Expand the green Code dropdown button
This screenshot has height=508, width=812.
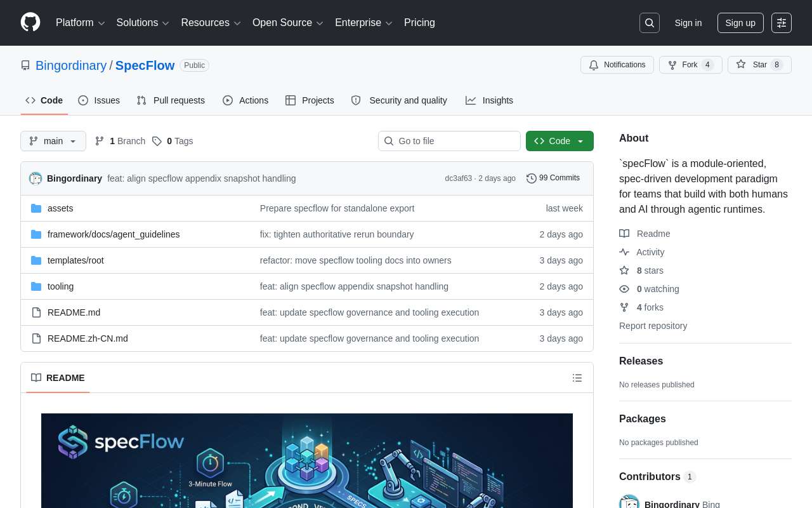coord(559,141)
